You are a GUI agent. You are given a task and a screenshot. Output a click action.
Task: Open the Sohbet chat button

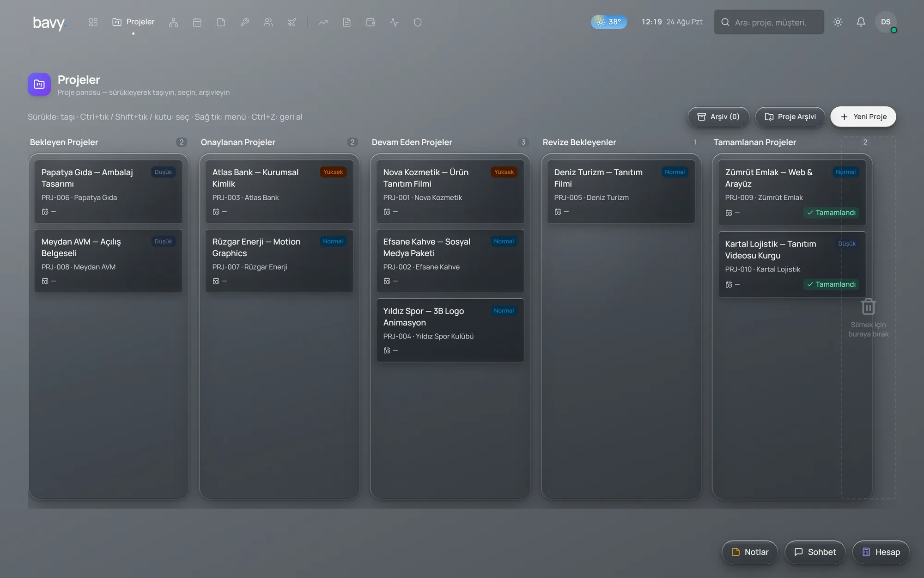pyautogui.click(x=815, y=552)
